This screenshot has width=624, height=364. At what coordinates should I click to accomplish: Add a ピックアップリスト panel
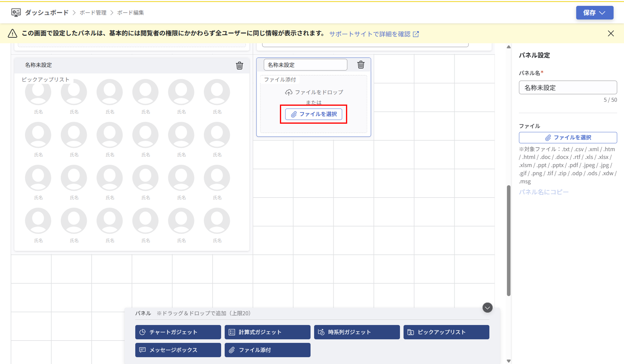coord(446,332)
